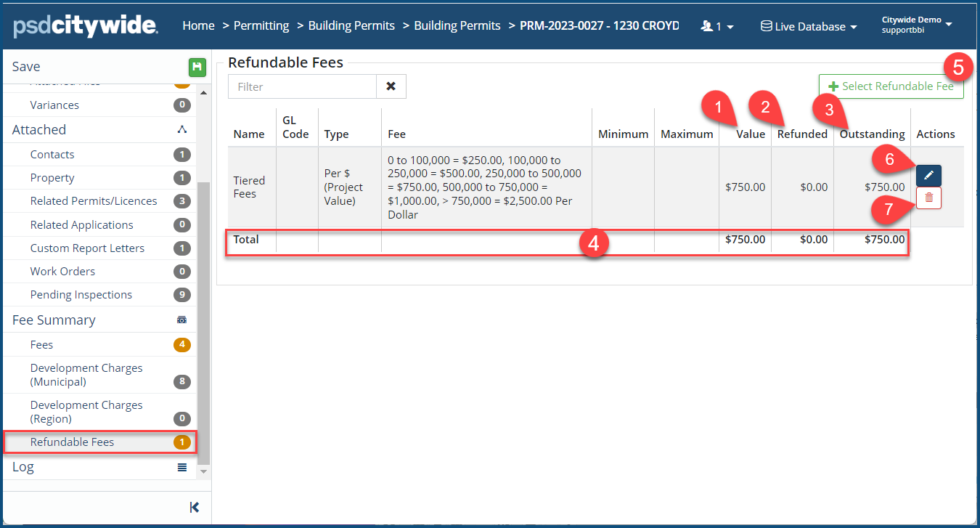Sort by the GL Code column header
This screenshot has width=980, height=528.
(295, 127)
